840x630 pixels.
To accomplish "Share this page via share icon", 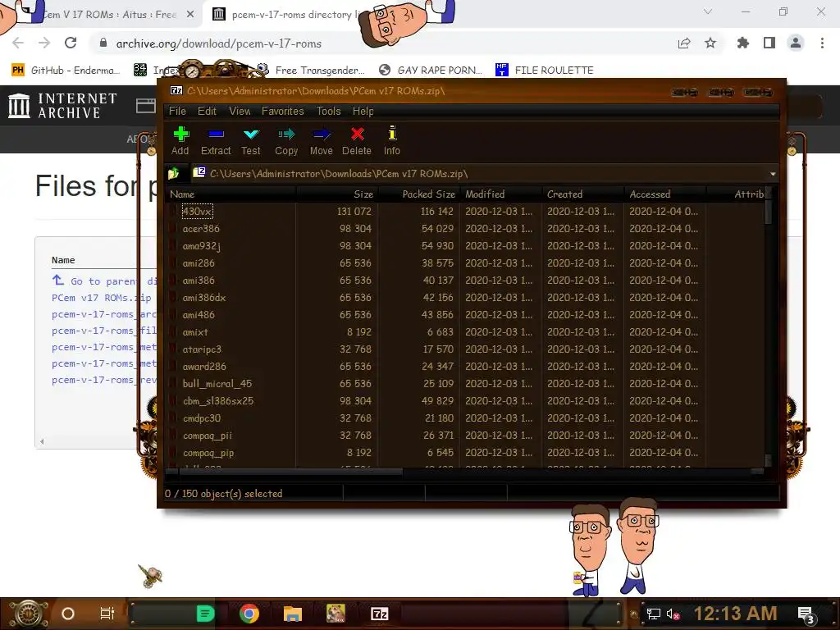I will click(684, 43).
